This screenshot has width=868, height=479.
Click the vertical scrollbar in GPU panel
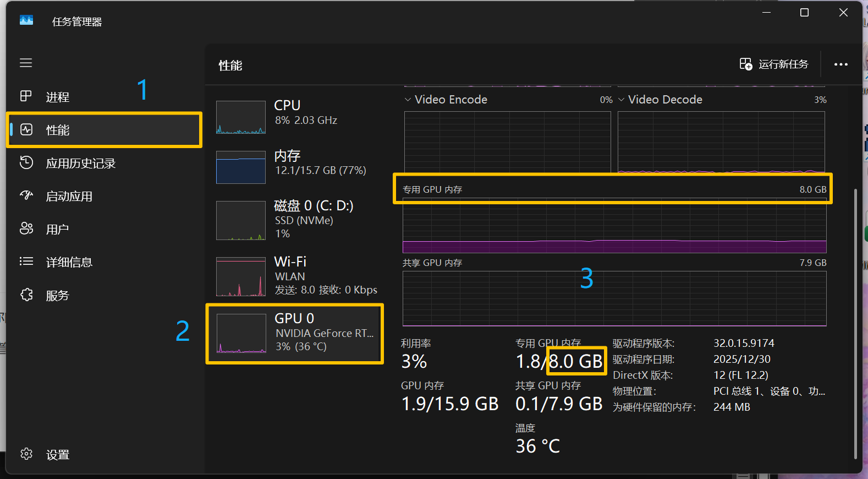(855, 324)
